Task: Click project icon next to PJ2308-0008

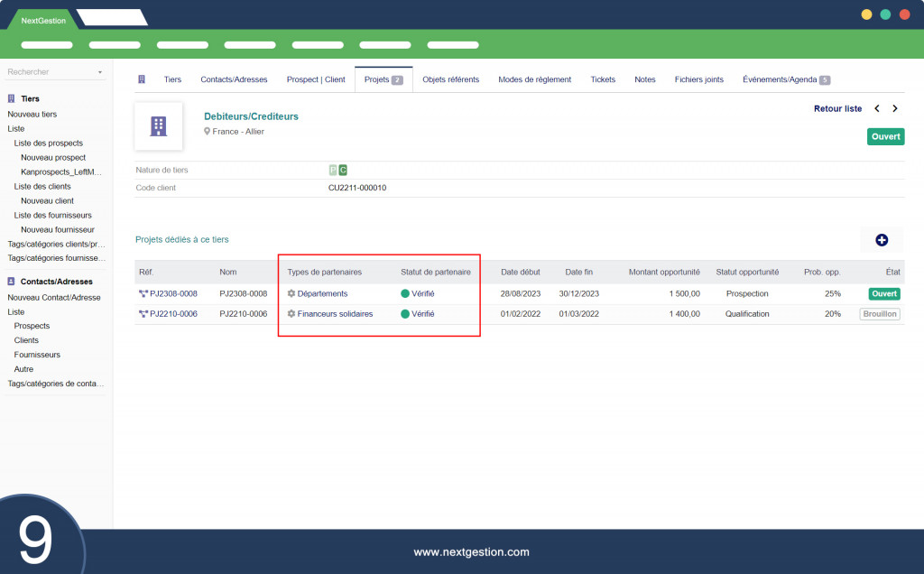Action: (x=143, y=293)
